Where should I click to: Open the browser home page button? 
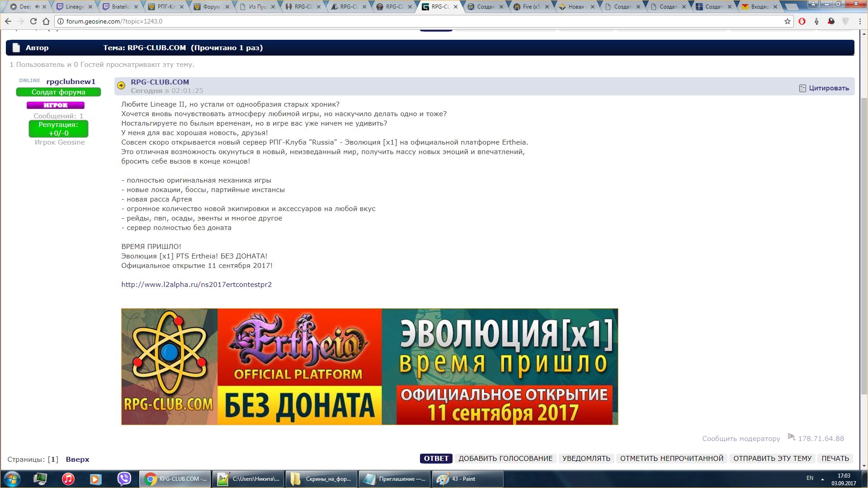pyautogui.click(x=46, y=21)
